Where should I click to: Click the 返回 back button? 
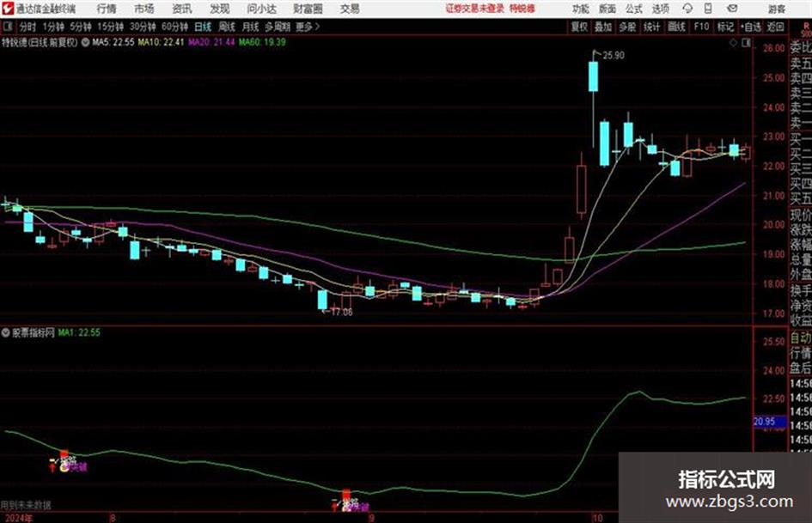click(775, 27)
